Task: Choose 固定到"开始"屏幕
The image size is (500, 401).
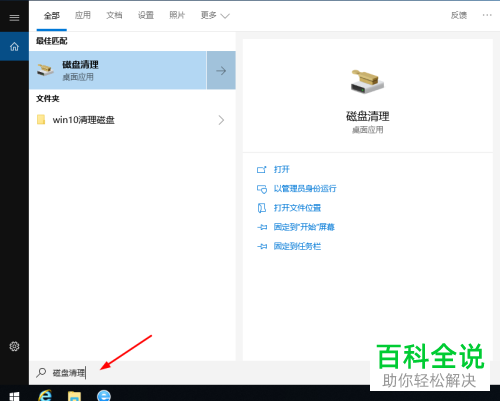Action: [304, 227]
